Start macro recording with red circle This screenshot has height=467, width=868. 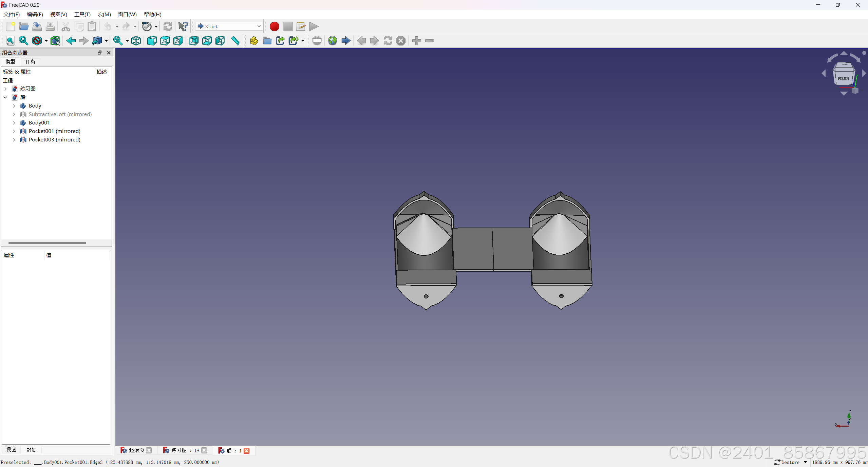point(274,26)
